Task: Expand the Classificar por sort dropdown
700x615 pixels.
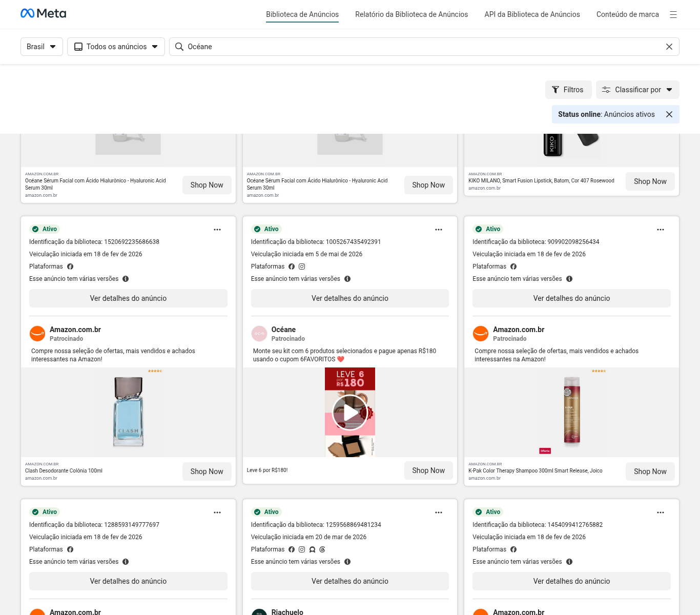Action: pyautogui.click(x=637, y=90)
